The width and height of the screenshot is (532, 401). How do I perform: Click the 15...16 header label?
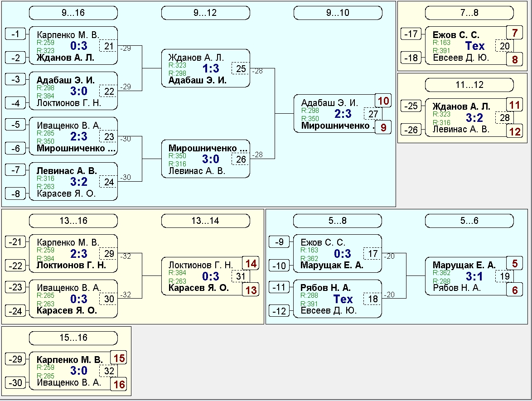[73, 338]
